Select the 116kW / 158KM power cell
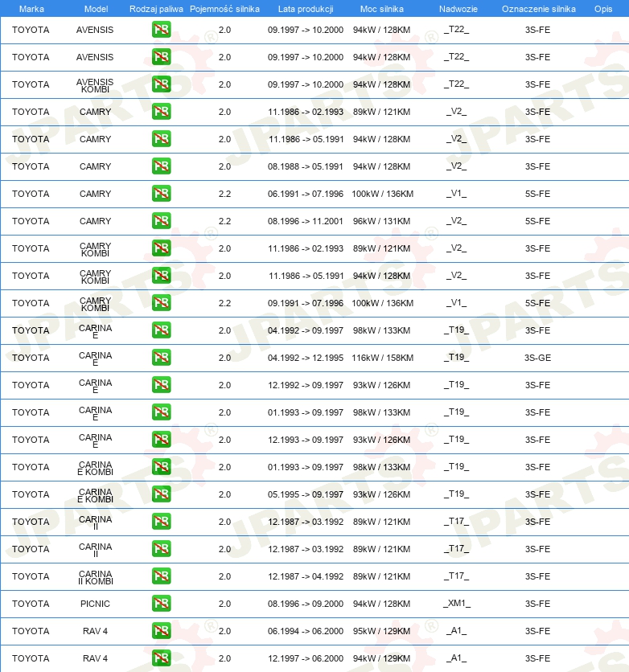Image resolution: width=629 pixels, height=672 pixels. pyautogui.click(x=382, y=358)
